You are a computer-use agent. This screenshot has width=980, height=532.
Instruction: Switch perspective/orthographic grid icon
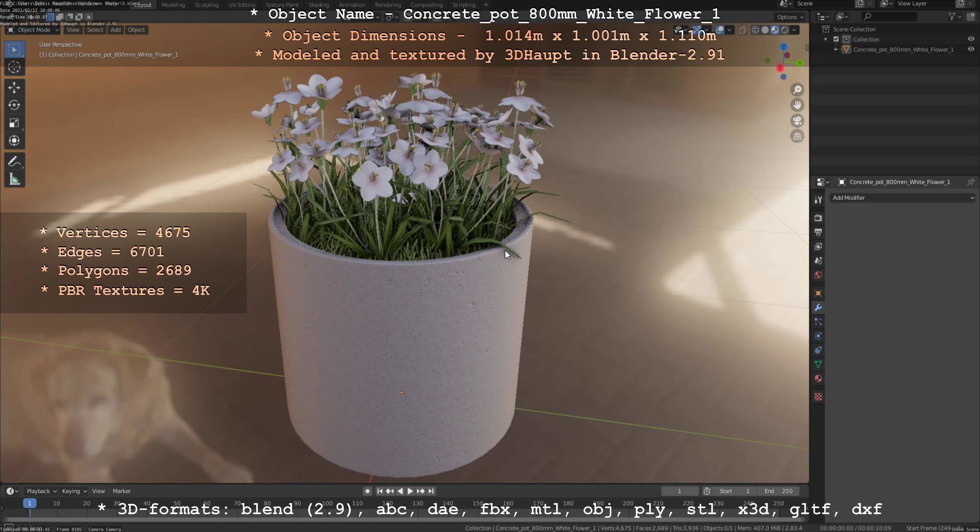click(797, 136)
